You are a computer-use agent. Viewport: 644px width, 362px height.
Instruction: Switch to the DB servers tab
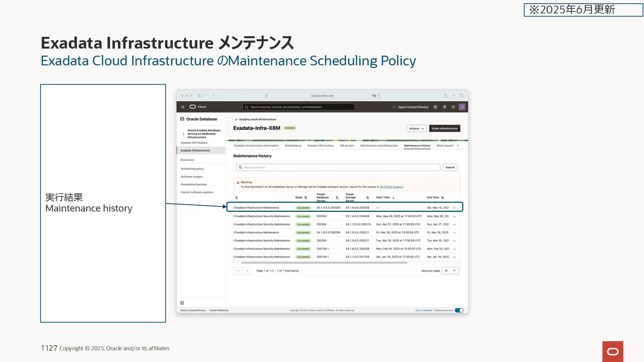click(347, 145)
